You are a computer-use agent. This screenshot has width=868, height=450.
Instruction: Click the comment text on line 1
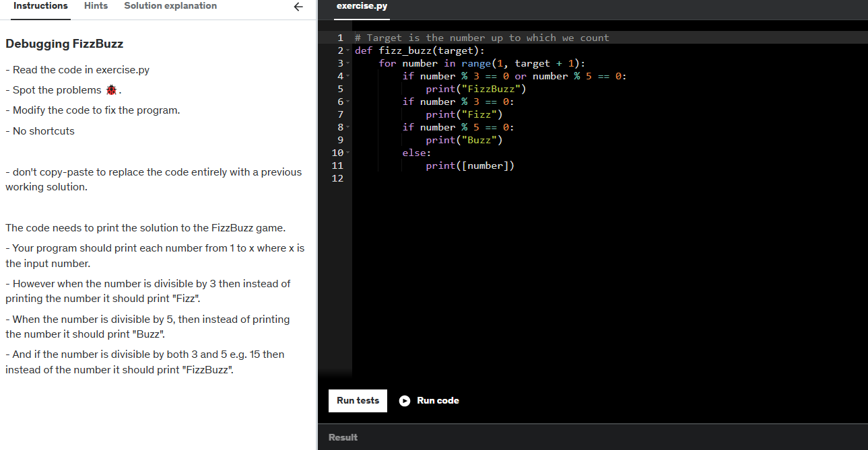[482, 38]
